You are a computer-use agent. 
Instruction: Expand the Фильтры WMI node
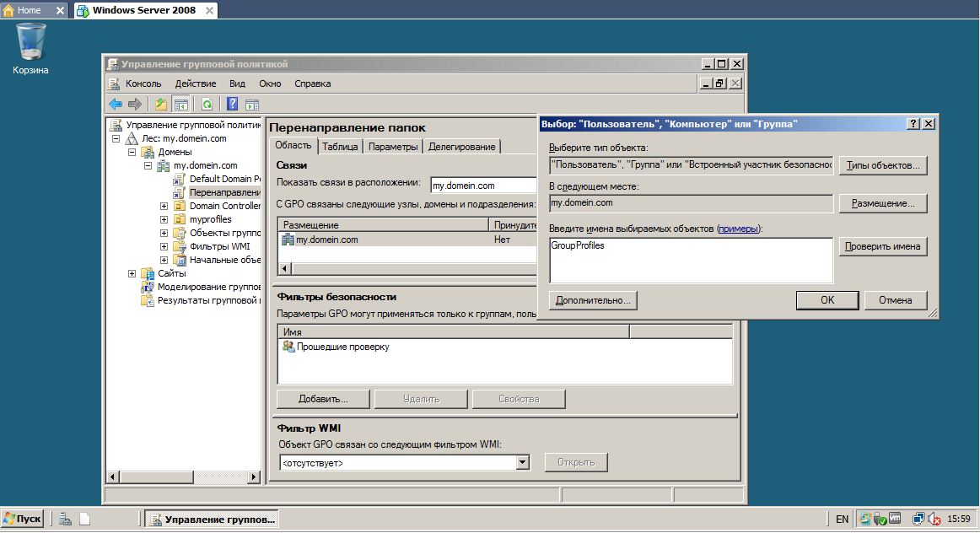pos(164,246)
